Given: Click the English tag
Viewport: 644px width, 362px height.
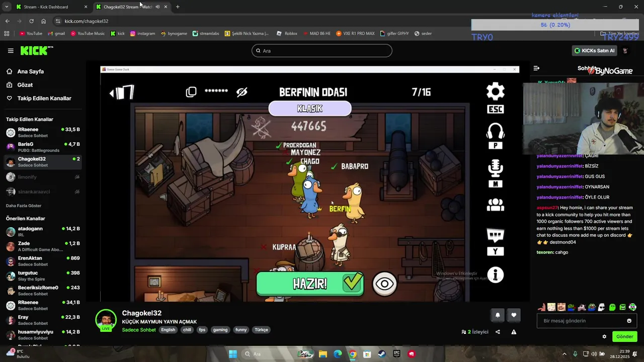Looking at the screenshot, I should coord(168,330).
